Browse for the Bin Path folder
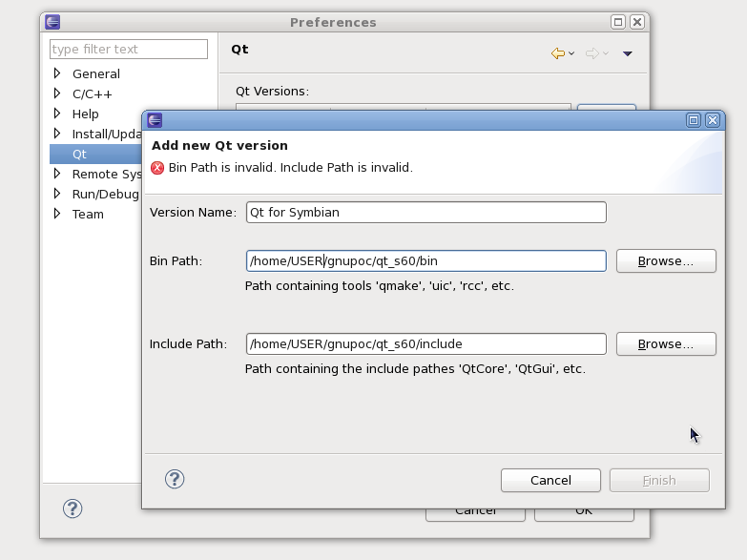This screenshot has width=747, height=560. (x=665, y=260)
